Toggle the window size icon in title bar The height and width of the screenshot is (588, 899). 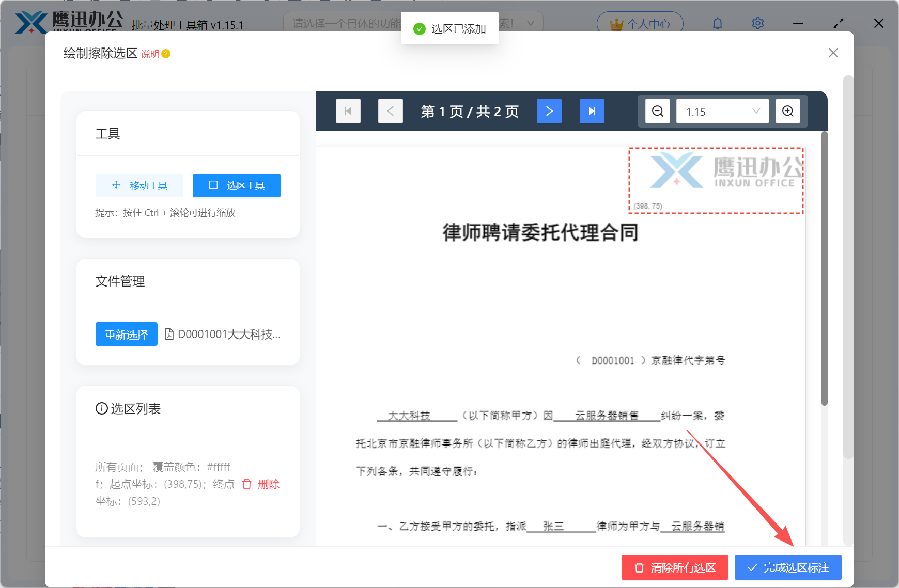pyautogui.click(x=839, y=23)
